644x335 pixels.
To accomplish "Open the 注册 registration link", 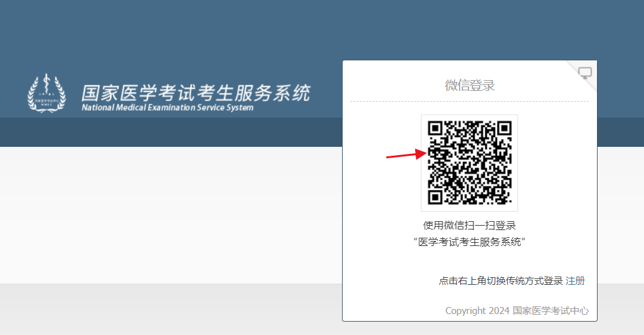I will pos(575,281).
